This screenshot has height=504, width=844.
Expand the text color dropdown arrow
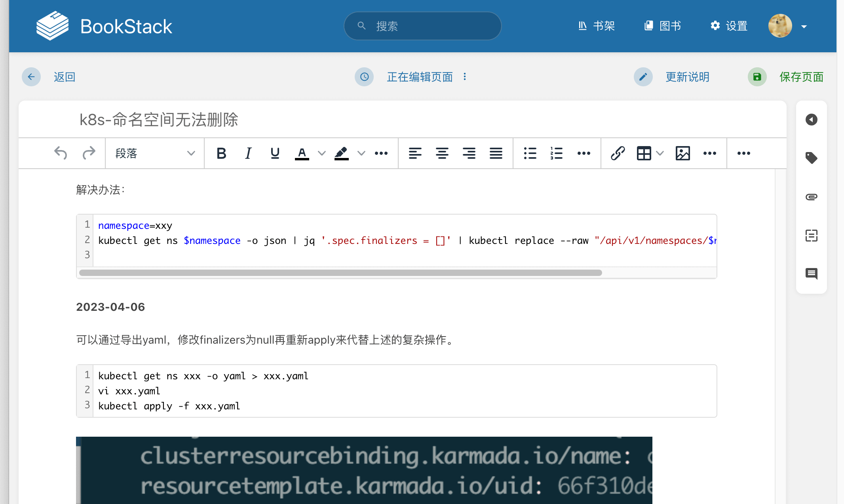pyautogui.click(x=322, y=153)
